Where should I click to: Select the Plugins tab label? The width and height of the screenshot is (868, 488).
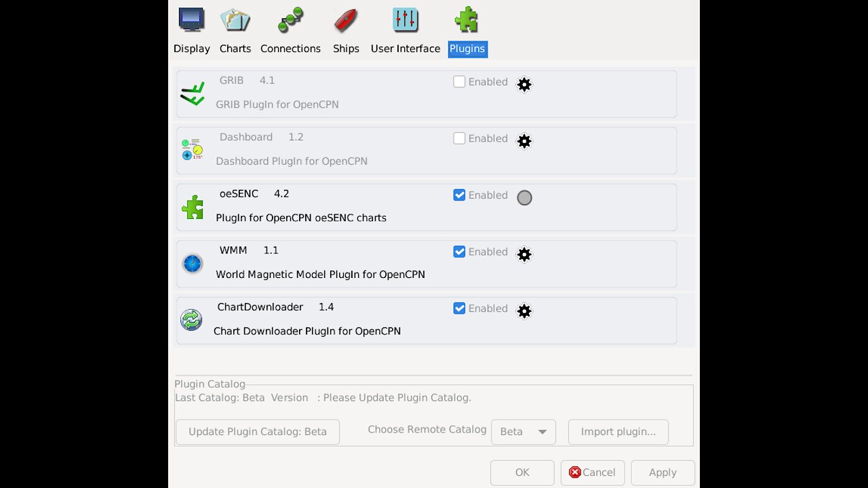[x=467, y=49]
